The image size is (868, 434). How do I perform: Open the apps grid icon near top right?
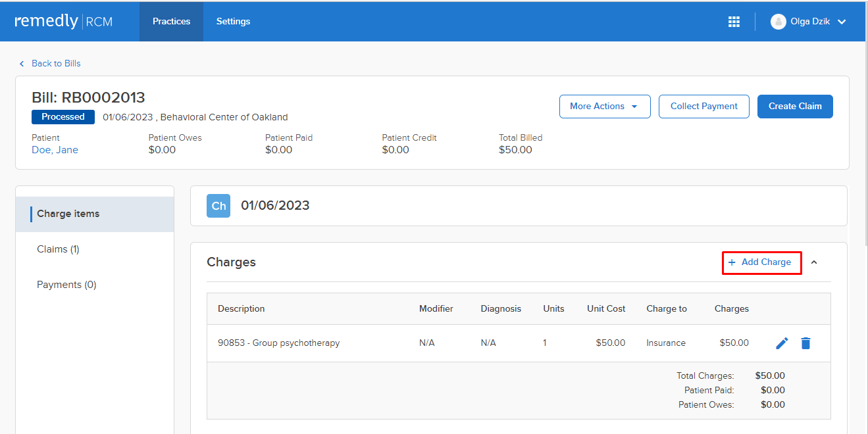tap(734, 21)
